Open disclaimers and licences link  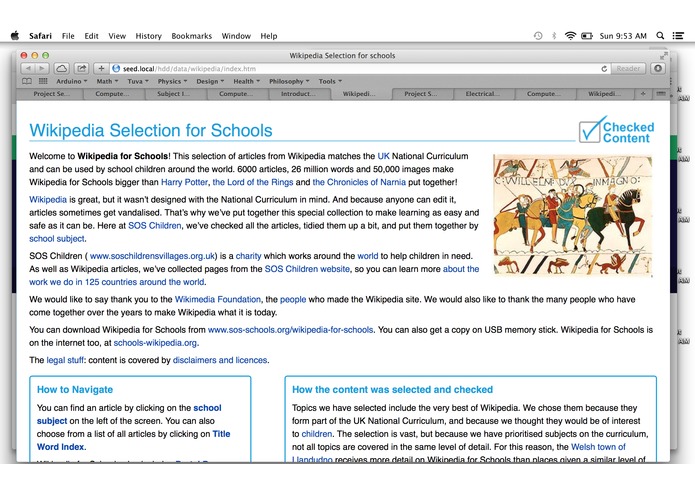coord(220,360)
